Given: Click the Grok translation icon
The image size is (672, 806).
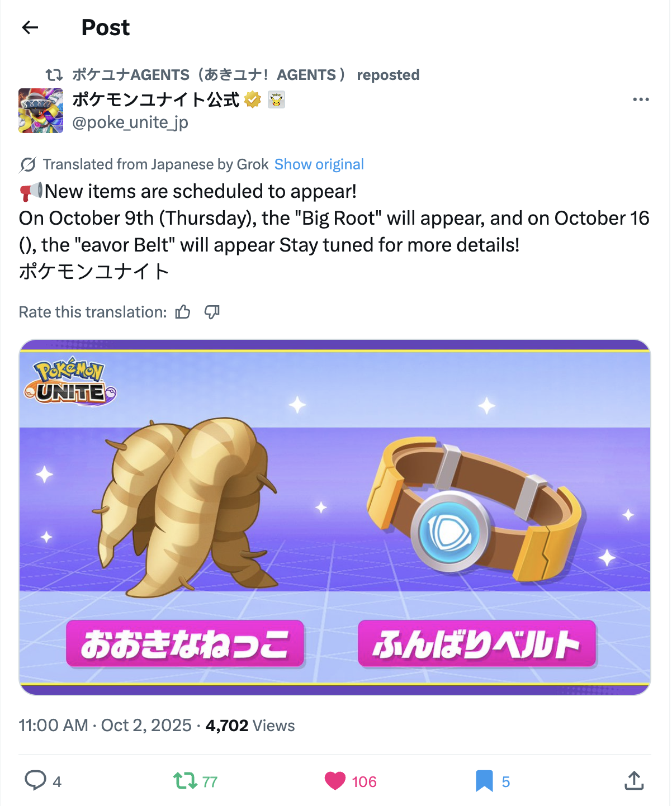Looking at the screenshot, I should (x=27, y=164).
